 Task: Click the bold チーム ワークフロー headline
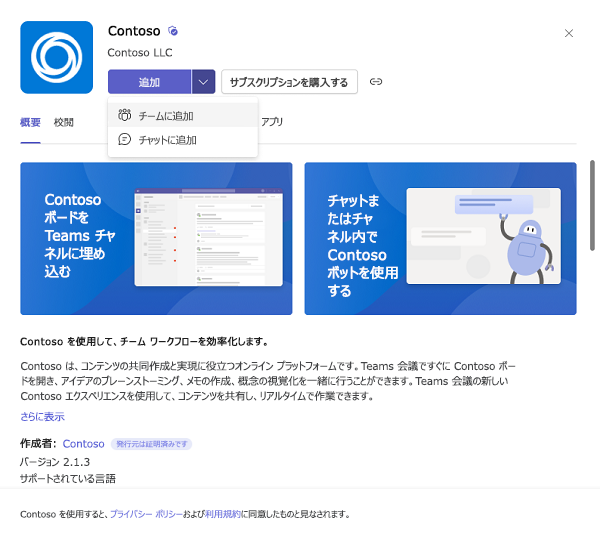click(x=144, y=342)
